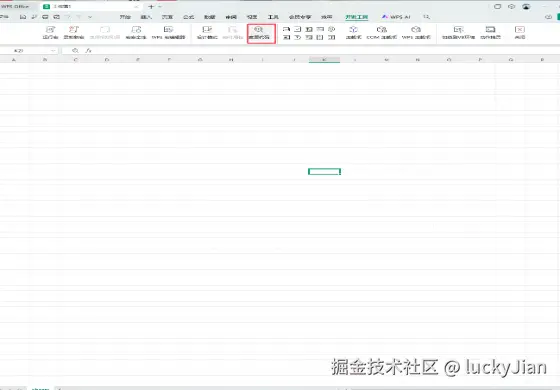
Task: Click the Save icon in the quick access toolbar
Action: click(x=23, y=17)
